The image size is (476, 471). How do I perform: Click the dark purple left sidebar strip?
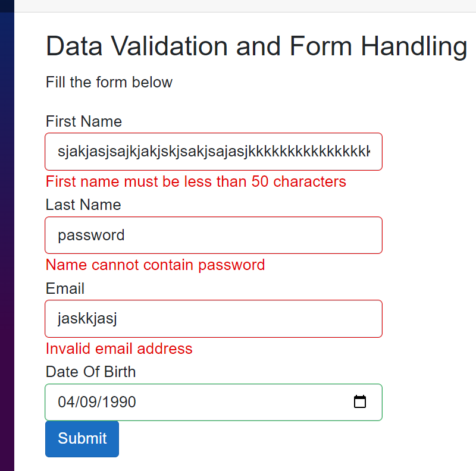pyautogui.click(x=7, y=241)
